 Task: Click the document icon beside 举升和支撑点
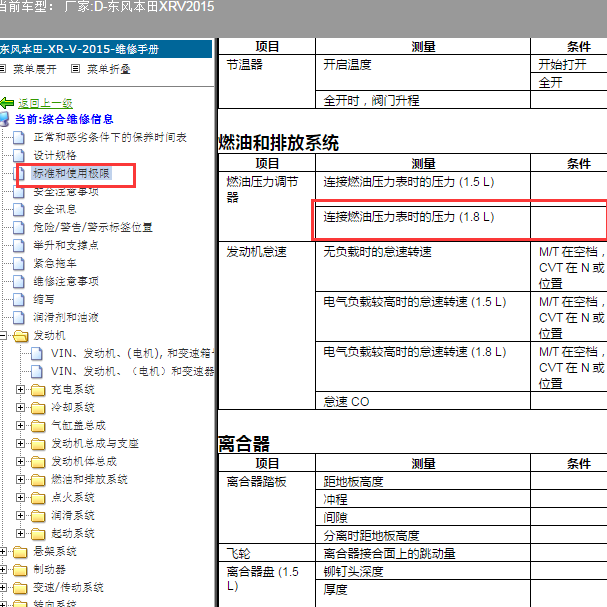[19, 245]
